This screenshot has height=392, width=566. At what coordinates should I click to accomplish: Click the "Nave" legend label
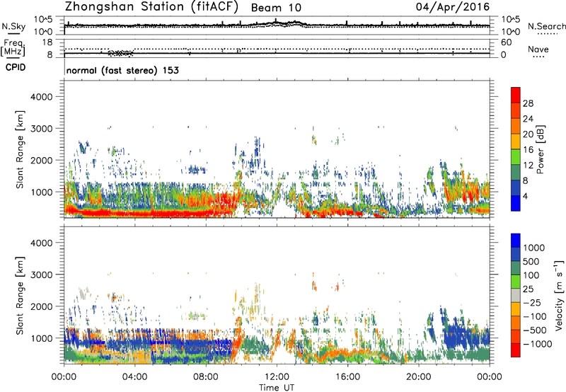[538, 50]
